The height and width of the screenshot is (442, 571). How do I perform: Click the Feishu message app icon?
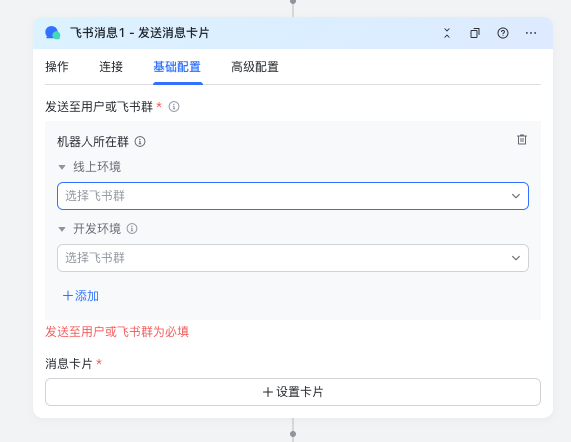(52, 33)
